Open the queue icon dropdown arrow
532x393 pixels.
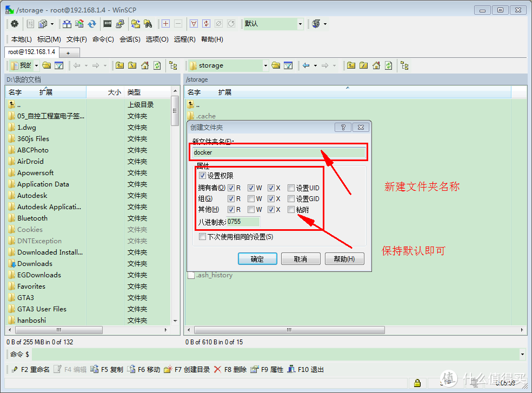[52, 24]
